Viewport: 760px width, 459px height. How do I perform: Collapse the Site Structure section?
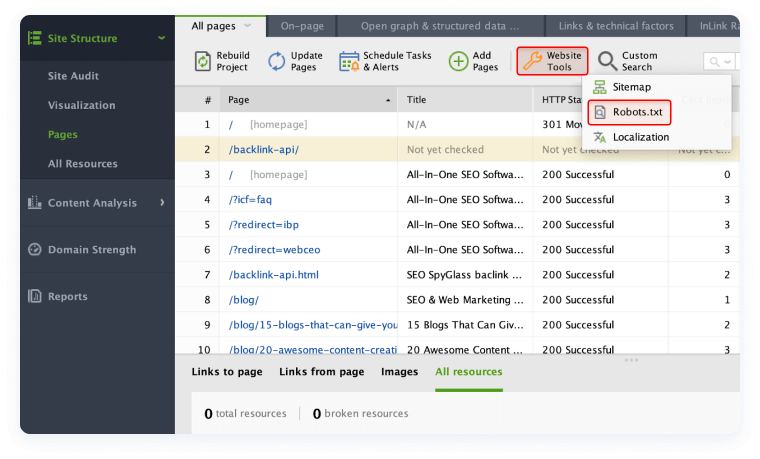(162, 39)
